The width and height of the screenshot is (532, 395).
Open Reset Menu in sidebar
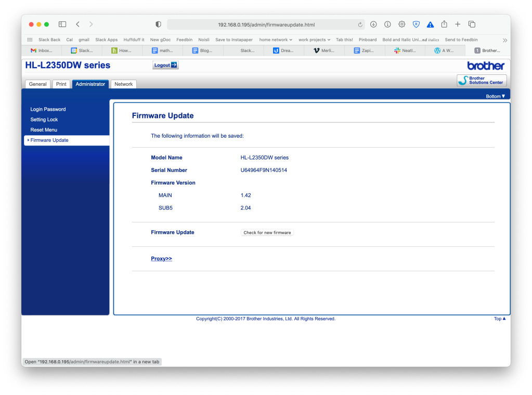coord(44,130)
